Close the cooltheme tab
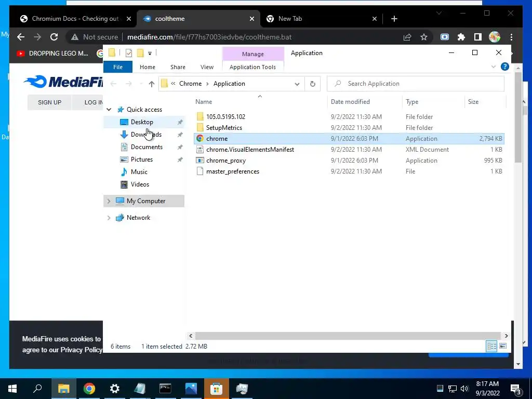Viewport: 532px width, 399px height. tap(252, 19)
